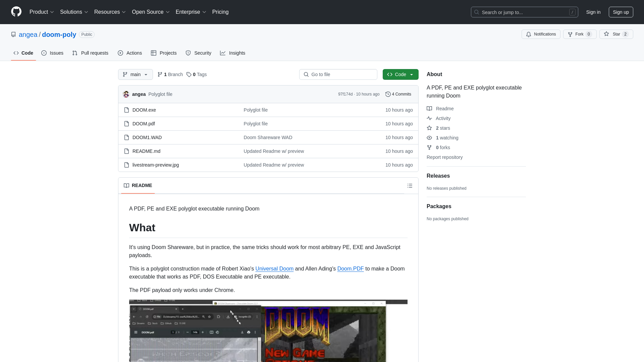
Task: Open the main branch selector
Action: pos(136,74)
